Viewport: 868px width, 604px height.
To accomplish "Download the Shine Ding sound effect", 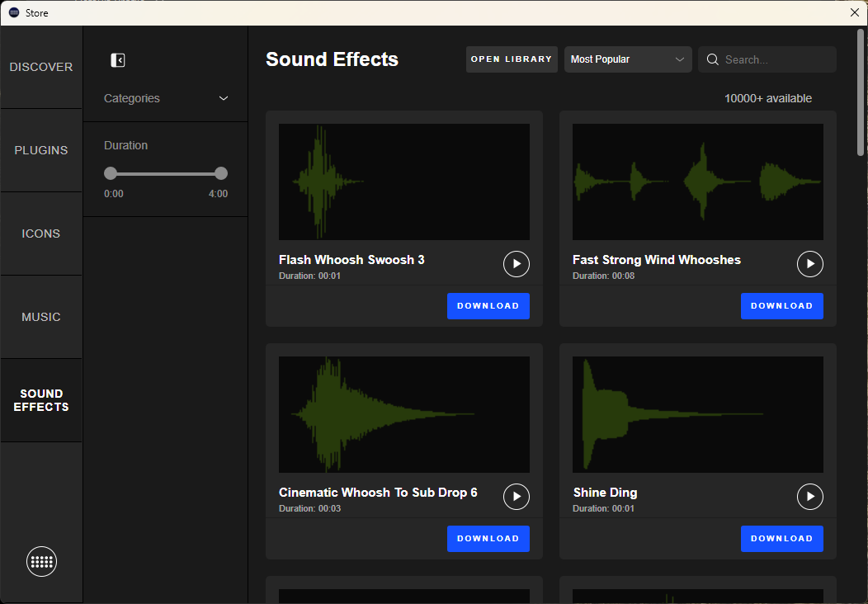I will [782, 539].
